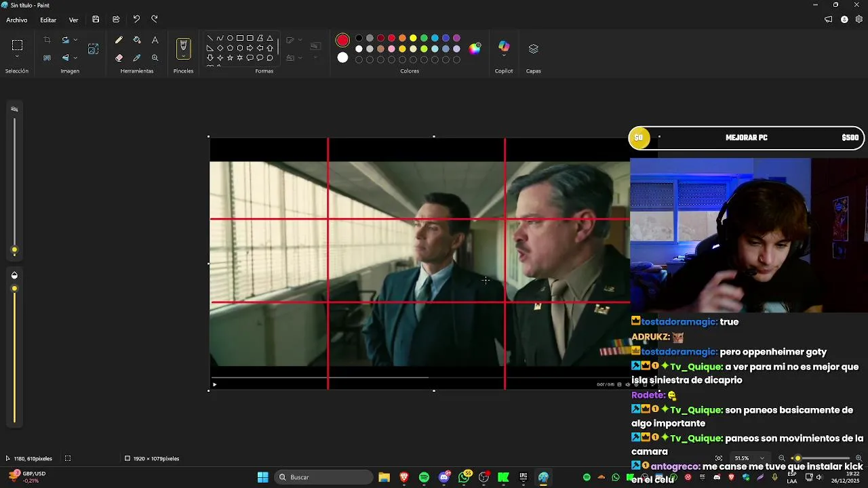
Task: Open Discord from the taskbar
Action: [444, 477]
